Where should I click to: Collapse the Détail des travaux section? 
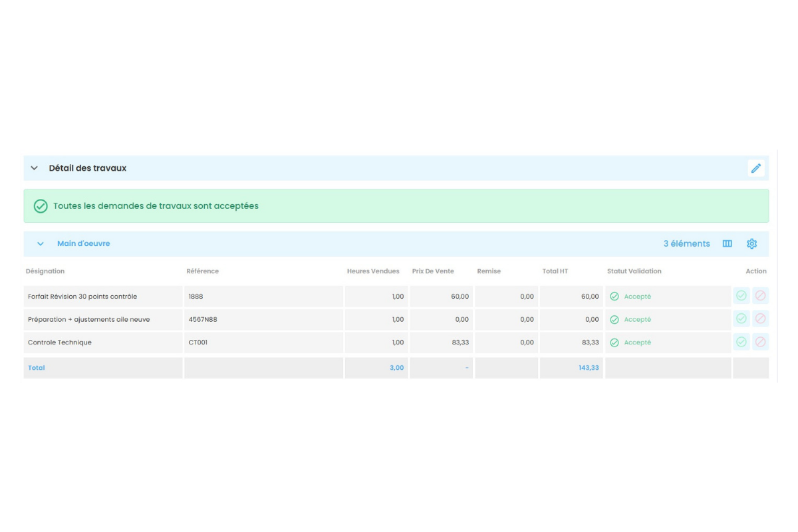pos(35,168)
